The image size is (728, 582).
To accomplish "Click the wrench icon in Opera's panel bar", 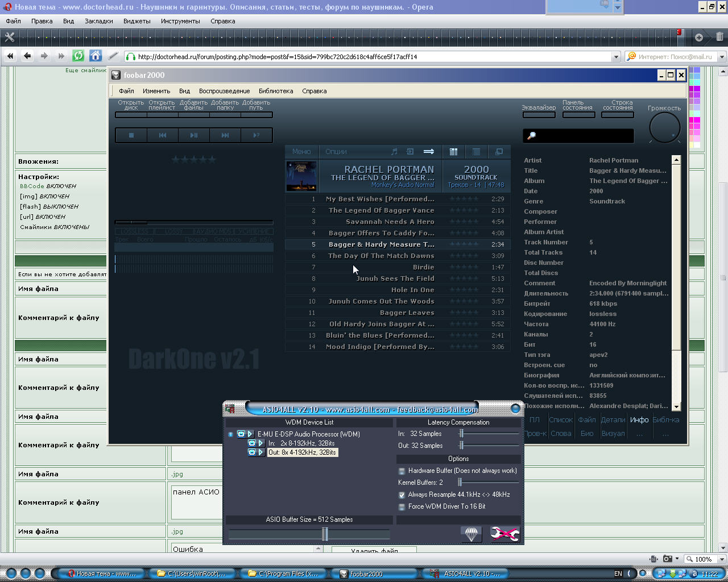I will (x=9, y=37).
